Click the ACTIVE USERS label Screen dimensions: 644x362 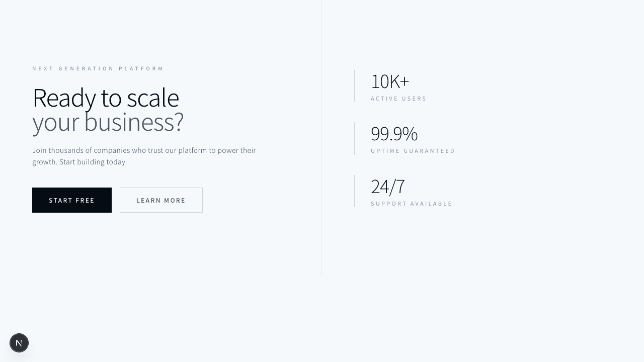(x=398, y=99)
